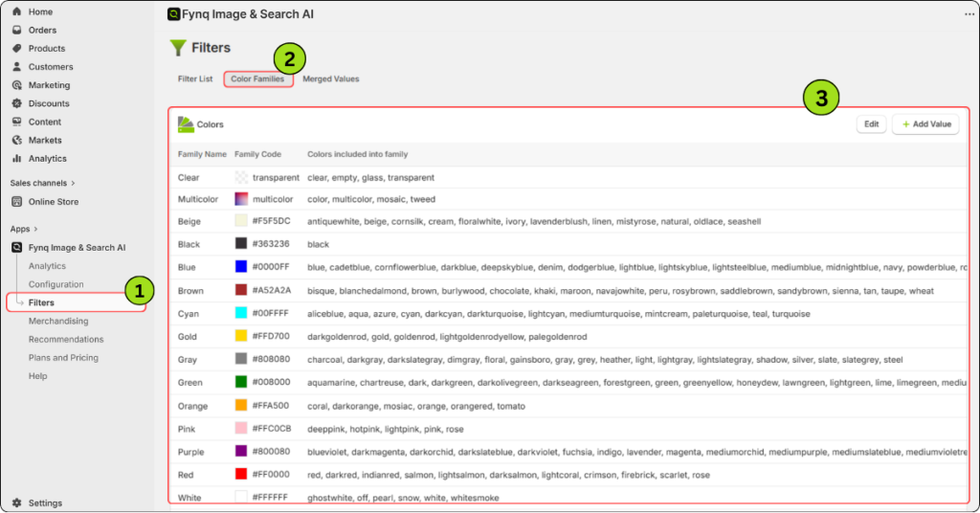The image size is (980, 513).
Task: Open Fynq Analytics submenu item
Action: coord(47,265)
